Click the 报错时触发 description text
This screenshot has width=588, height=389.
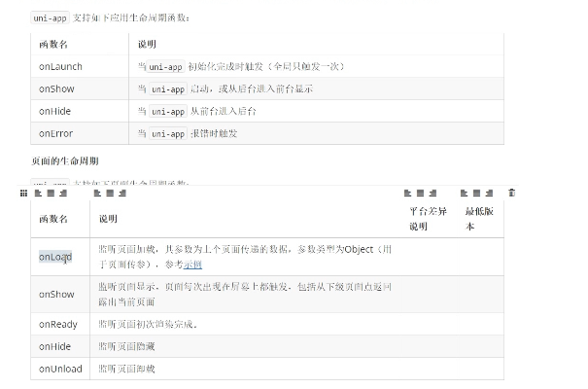coord(214,134)
